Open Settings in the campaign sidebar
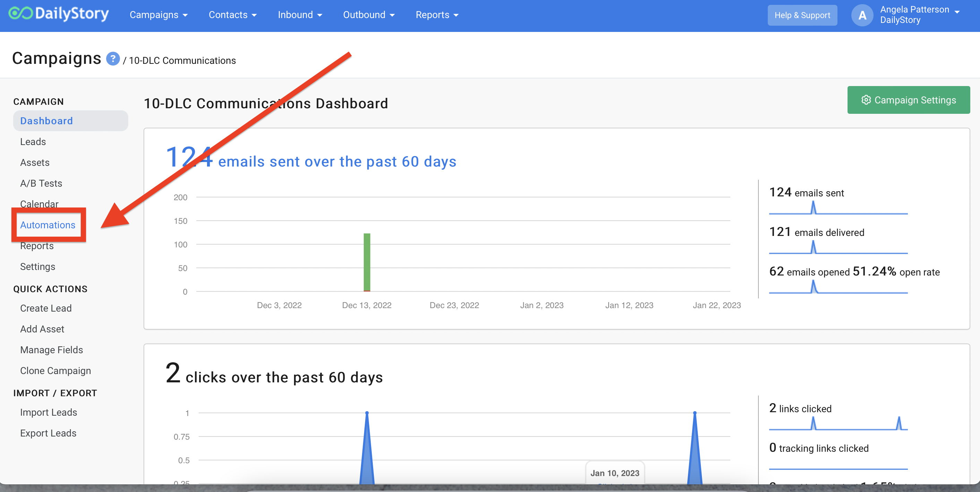 38,266
